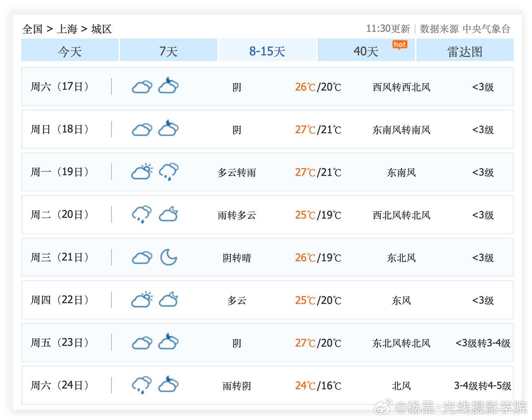Click the partly sunny icon for 周一（19日）
Viewport: 532px width, 420px height.
(142, 171)
